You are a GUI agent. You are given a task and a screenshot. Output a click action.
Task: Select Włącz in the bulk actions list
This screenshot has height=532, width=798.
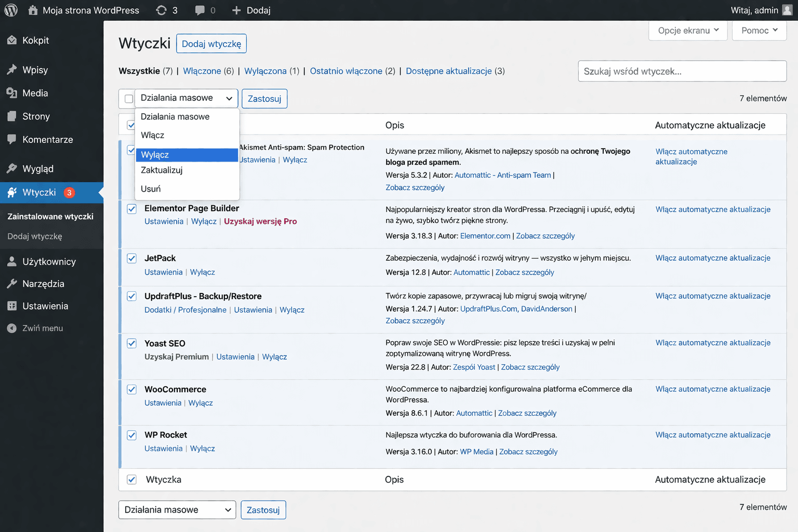(x=187, y=135)
